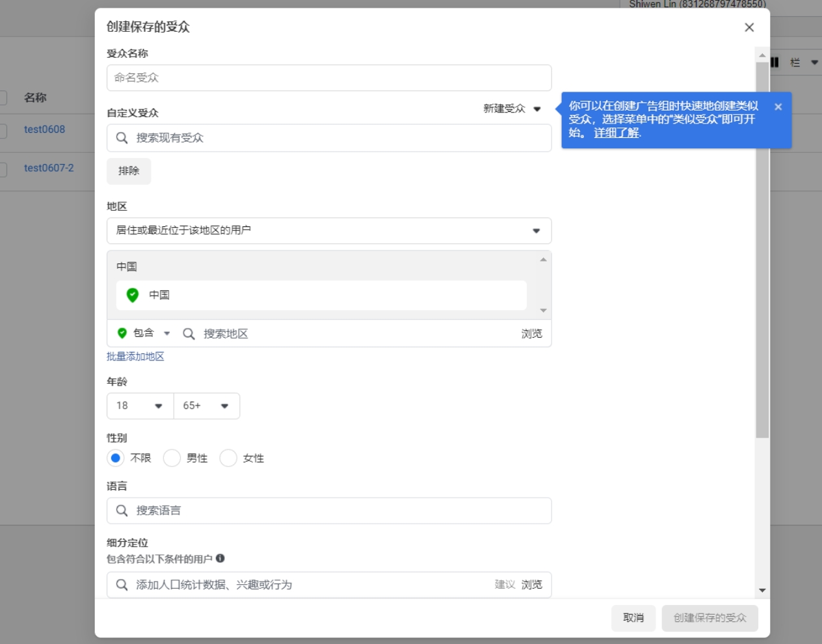The width and height of the screenshot is (822, 644).
Task: Open the 新建受众 dropdown
Action: coord(512,109)
